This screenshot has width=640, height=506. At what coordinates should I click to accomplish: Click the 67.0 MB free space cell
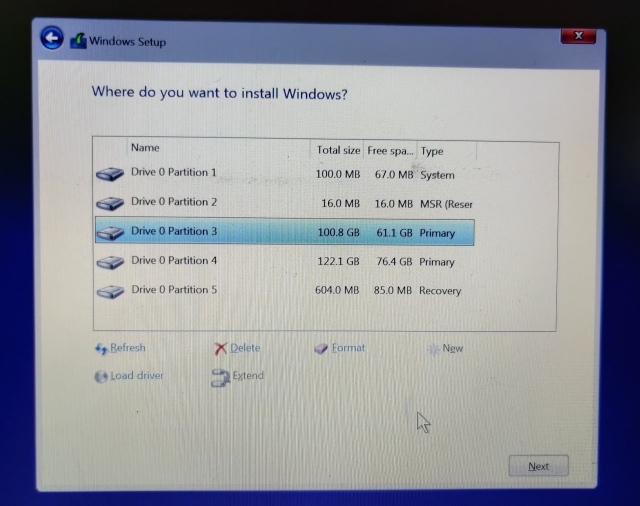[x=394, y=175]
